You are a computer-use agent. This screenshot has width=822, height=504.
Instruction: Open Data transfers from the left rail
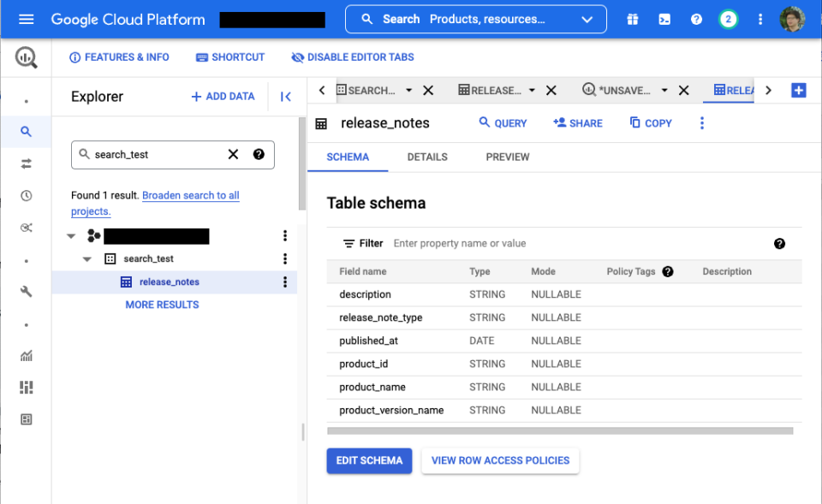coord(26,163)
